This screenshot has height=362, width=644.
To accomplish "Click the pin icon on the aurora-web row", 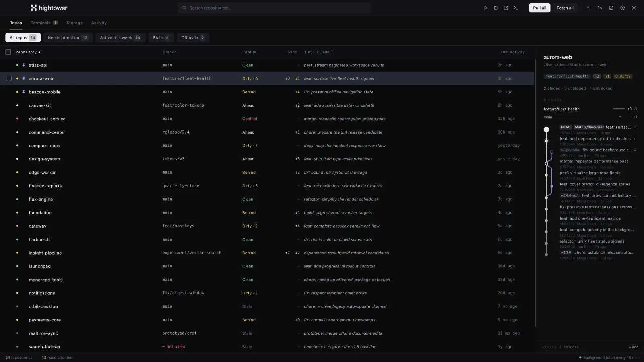I will click(x=23, y=78).
